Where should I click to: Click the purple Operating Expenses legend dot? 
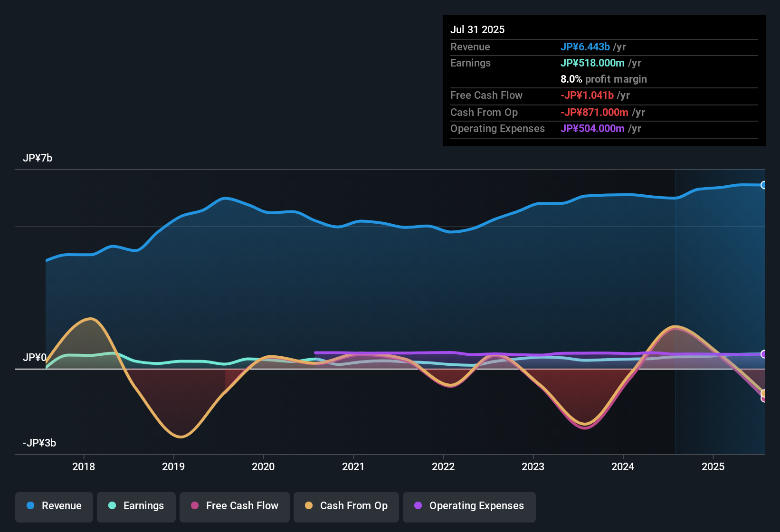tap(418, 506)
